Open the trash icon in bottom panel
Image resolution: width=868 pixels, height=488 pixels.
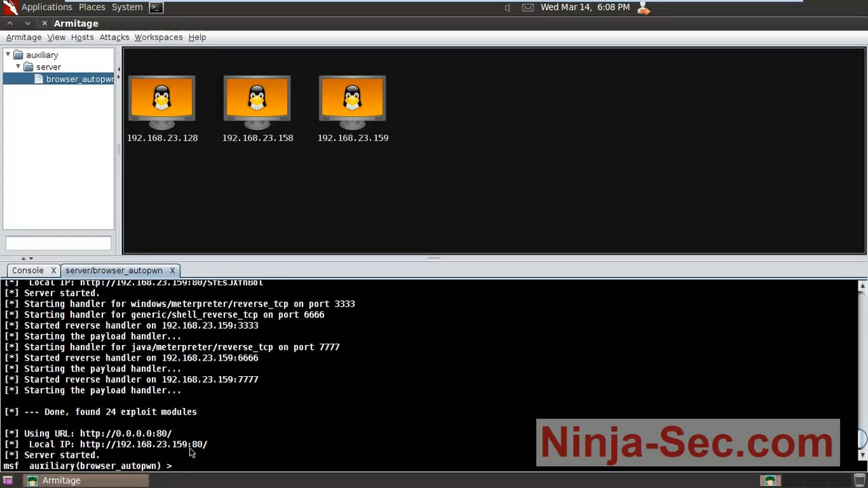coord(859,481)
